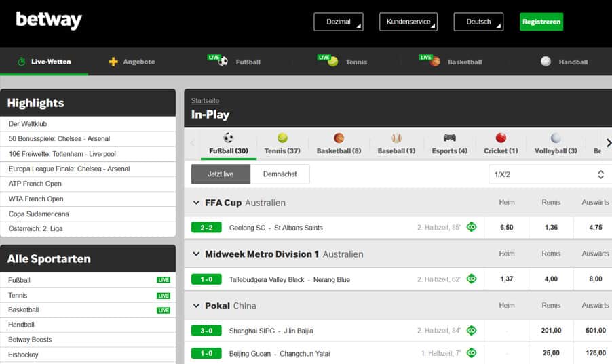
Task: Open the Deutsch language dropdown
Action: (478, 22)
